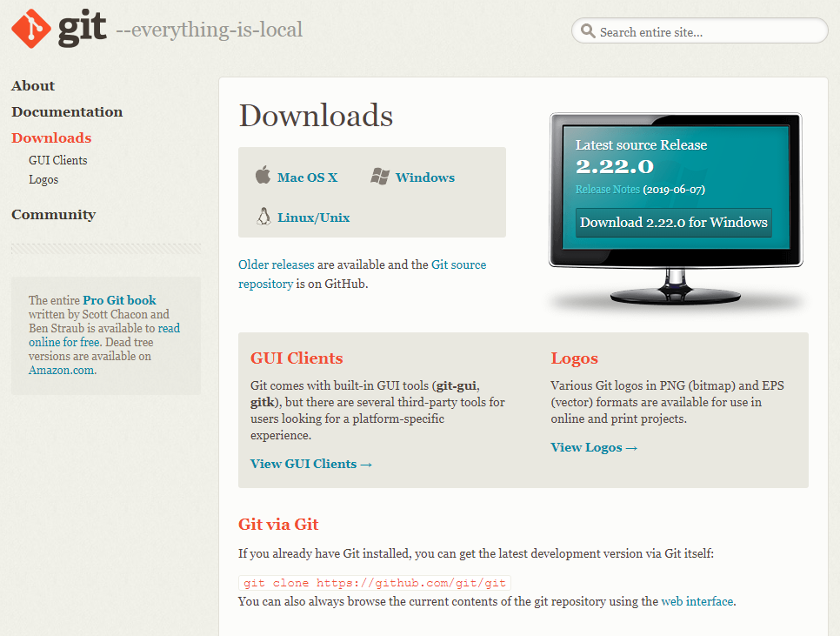Image resolution: width=840 pixels, height=636 pixels.
Task: Click the Latest source Release label
Action: (x=641, y=145)
